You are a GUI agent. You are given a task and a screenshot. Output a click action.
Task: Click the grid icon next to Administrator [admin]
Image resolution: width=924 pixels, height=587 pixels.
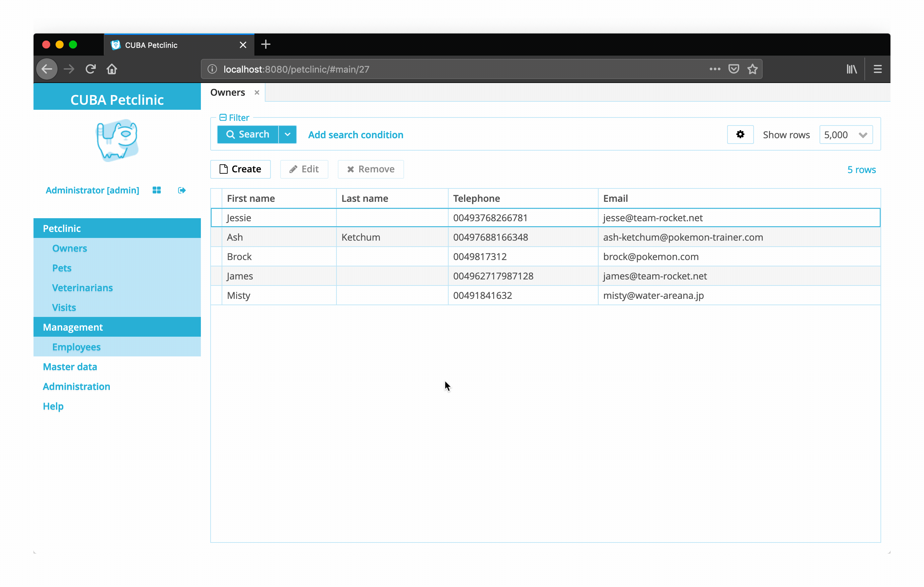[x=157, y=190]
